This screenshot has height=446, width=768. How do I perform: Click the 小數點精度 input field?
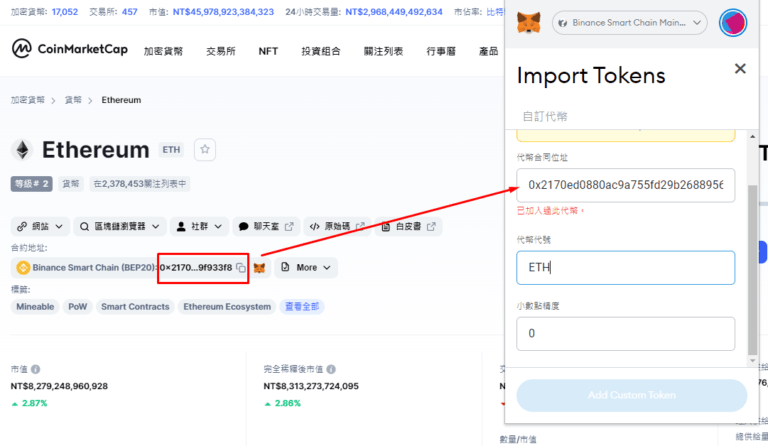[625, 333]
